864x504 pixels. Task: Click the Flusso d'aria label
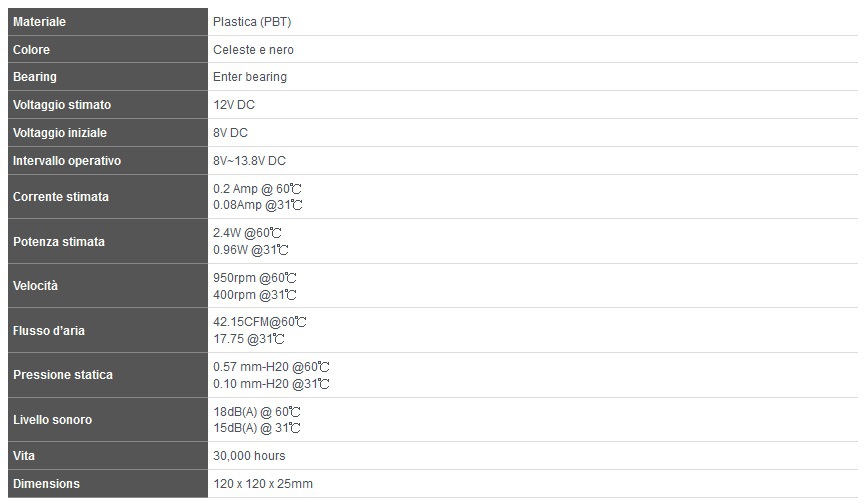49,331
